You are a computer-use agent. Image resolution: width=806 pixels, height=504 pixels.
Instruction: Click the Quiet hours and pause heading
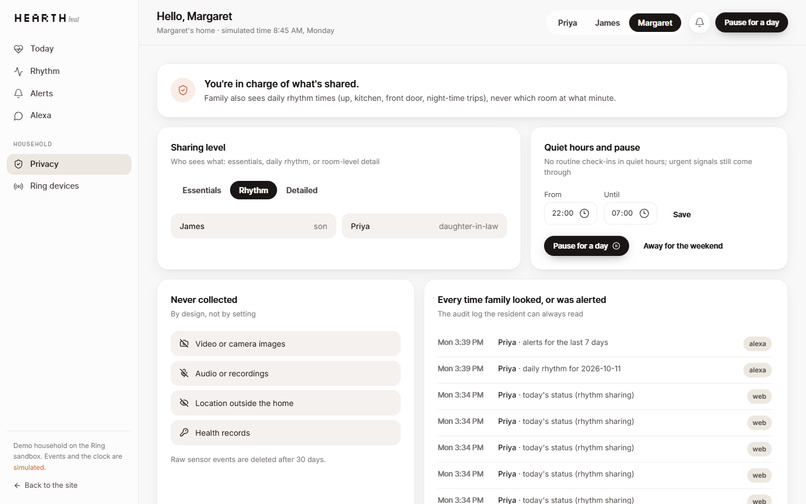[592, 148]
